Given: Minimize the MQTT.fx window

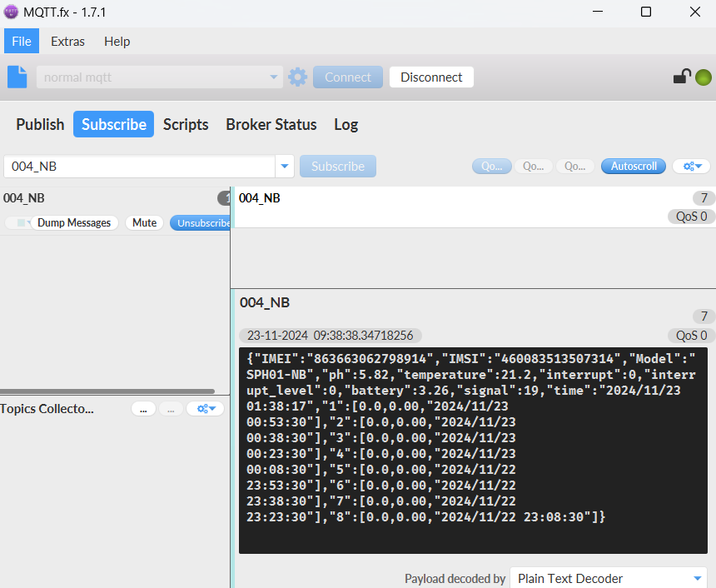Looking at the screenshot, I should tap(598, 12).
